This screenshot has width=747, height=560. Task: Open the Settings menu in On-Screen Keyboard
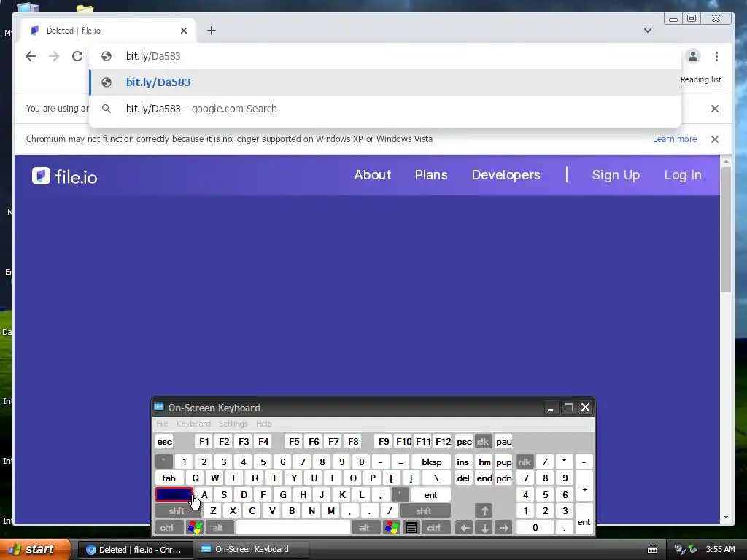(x=233, y=424)
